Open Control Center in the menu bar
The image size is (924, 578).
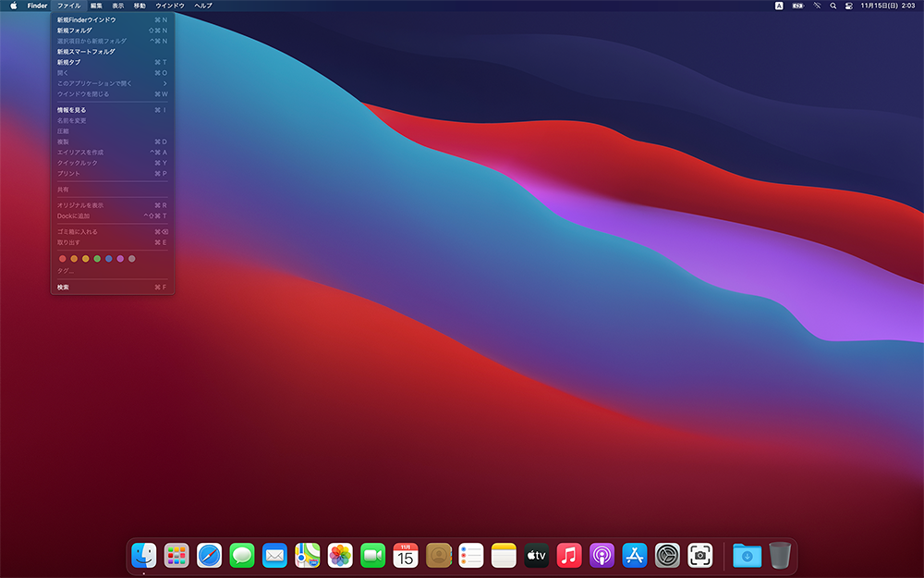pyautogui.click(x=848, y=6)
